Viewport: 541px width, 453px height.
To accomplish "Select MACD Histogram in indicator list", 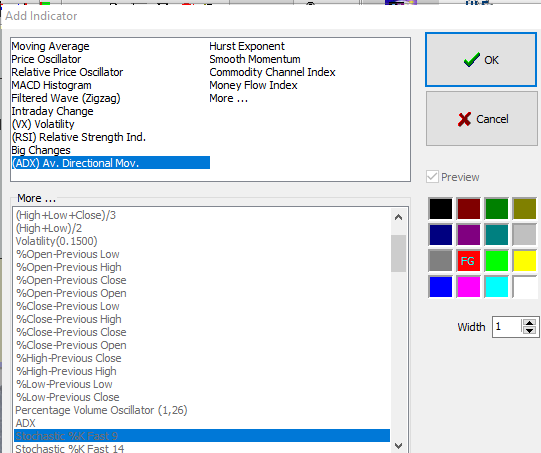I will click(51, 85).
